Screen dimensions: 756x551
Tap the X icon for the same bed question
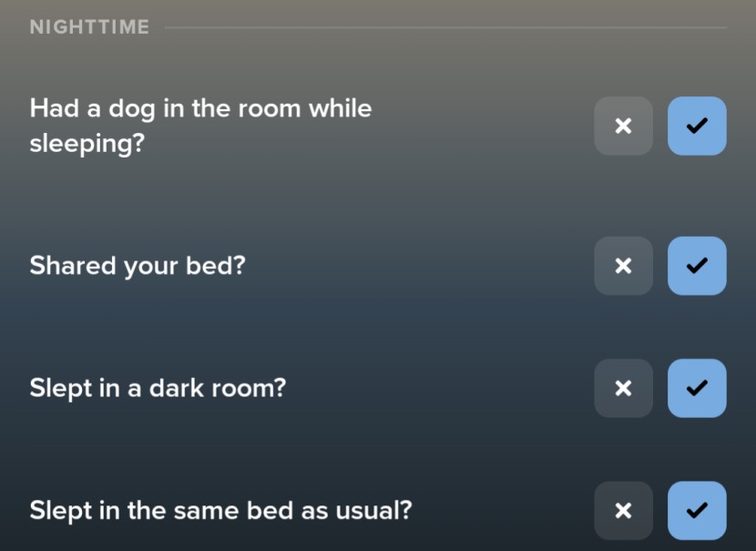[623, 510]
